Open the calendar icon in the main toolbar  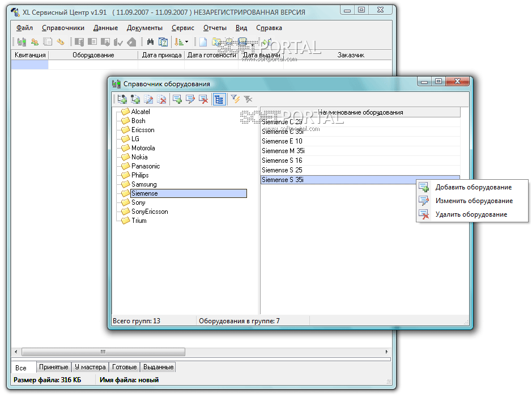(x=163, y=42)
